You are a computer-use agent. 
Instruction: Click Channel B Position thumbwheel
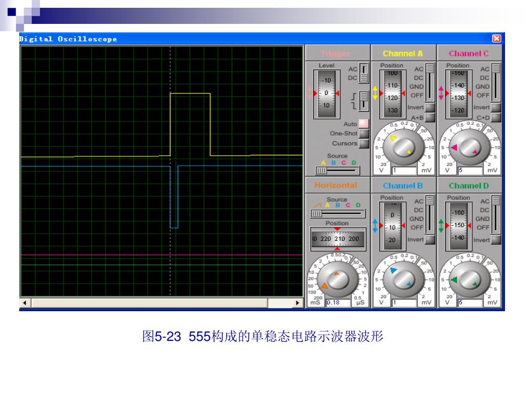tap(392, 226)
